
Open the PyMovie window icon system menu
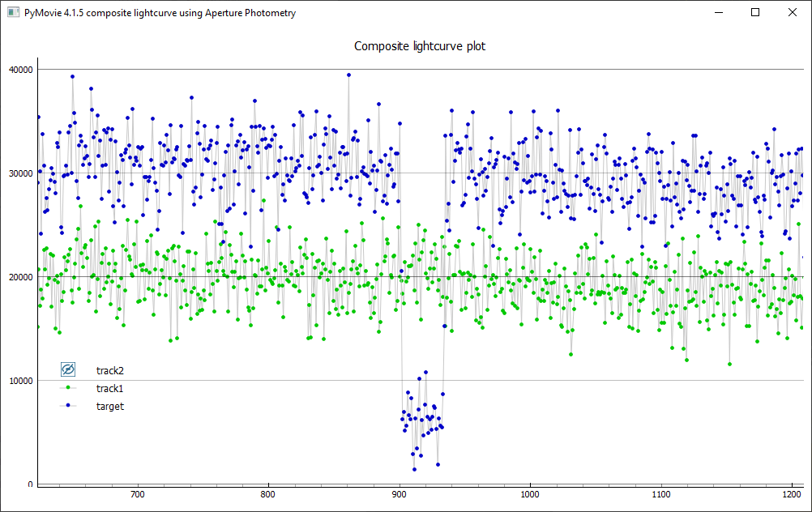coord(12,13)
